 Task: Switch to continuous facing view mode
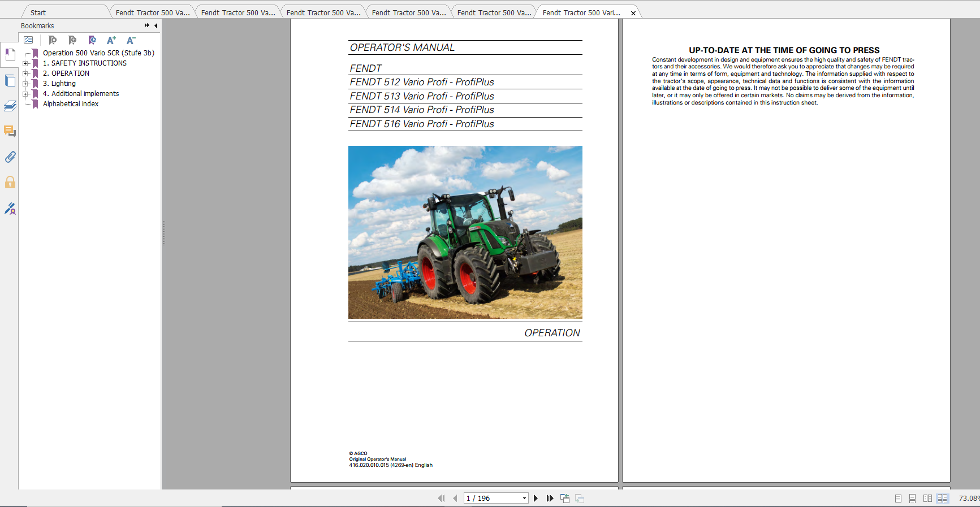[x=942, y=498]
